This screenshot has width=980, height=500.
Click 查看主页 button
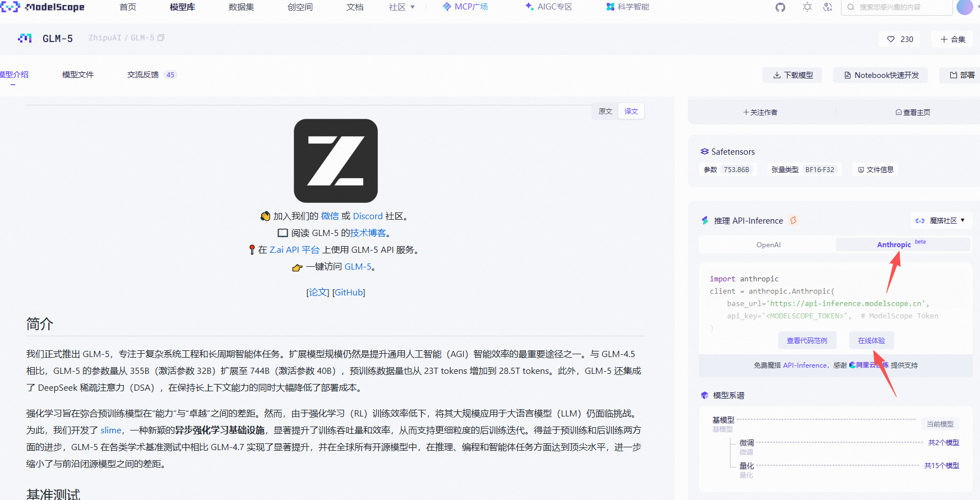[x=913, y=112]
